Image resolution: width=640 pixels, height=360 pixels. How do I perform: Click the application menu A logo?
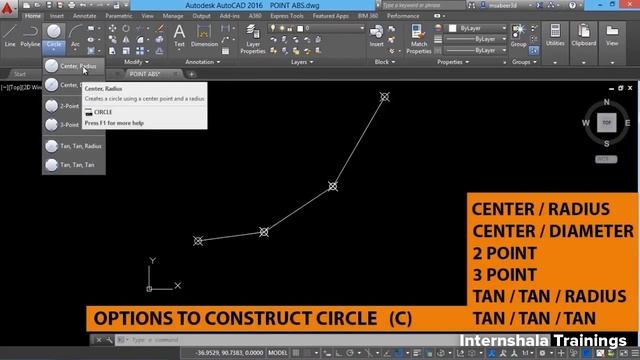[8, 8]
